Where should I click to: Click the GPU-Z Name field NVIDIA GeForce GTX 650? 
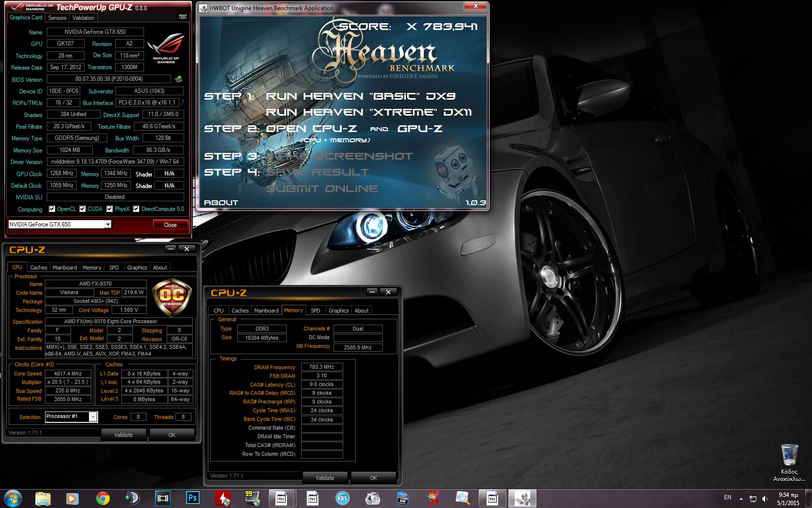[95, 31]
